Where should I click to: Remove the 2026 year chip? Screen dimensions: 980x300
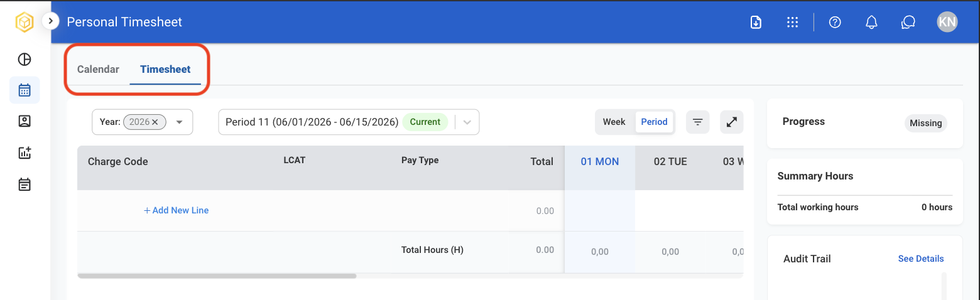click(155, 122)
